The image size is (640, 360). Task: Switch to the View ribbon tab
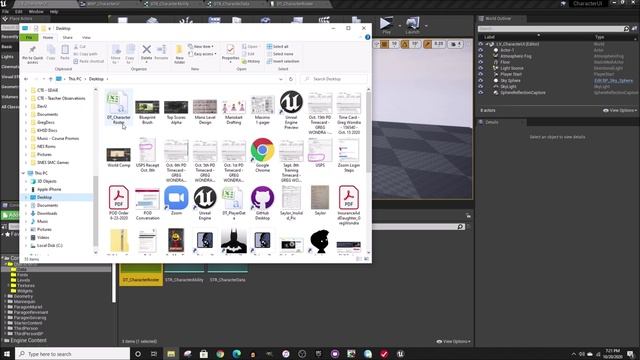point(86,38)
